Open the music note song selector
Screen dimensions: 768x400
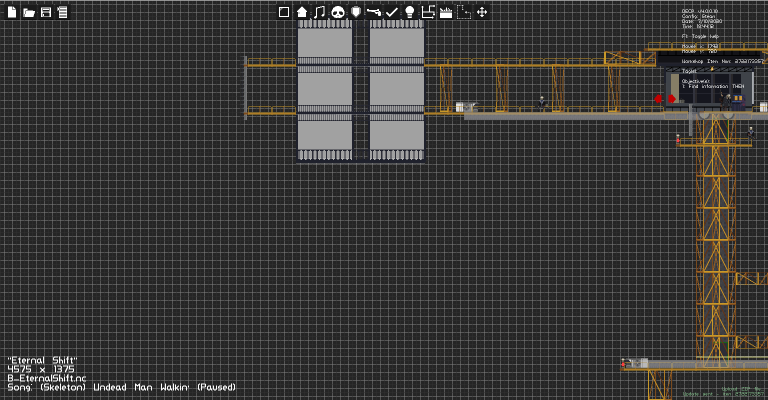coord(319,12)
